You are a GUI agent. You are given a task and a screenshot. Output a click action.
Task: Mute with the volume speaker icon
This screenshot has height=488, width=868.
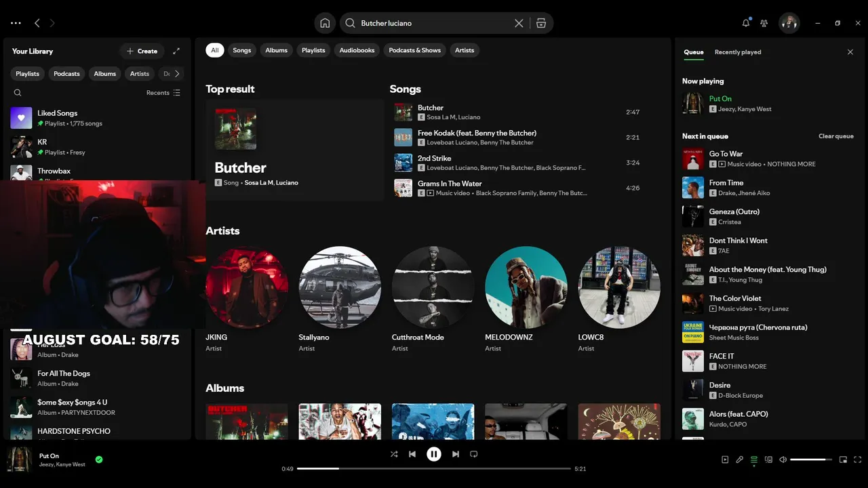783,460
